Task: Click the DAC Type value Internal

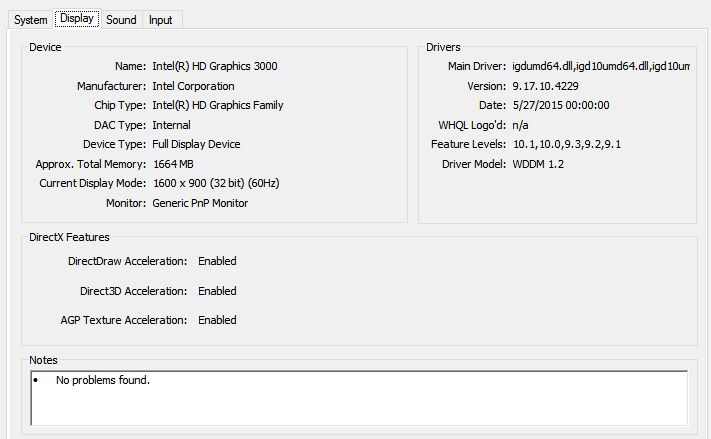Action: 171,125
